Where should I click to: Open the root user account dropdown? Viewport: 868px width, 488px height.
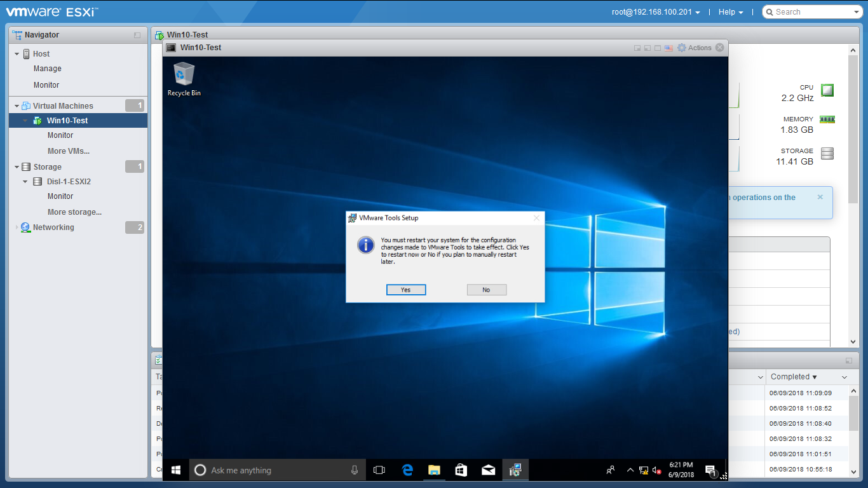click(656, 12)
